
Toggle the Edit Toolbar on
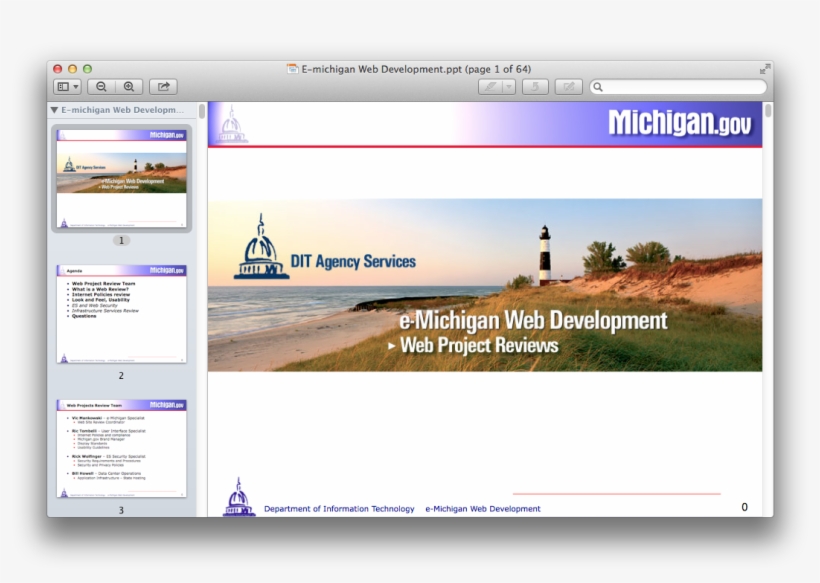[568, 86]
